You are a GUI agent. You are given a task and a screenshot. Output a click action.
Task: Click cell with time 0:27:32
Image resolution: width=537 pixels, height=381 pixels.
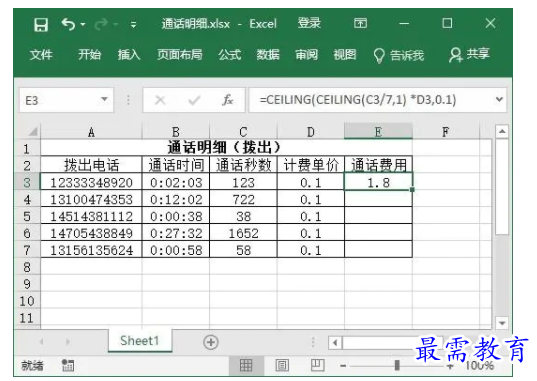pos(175,233)
